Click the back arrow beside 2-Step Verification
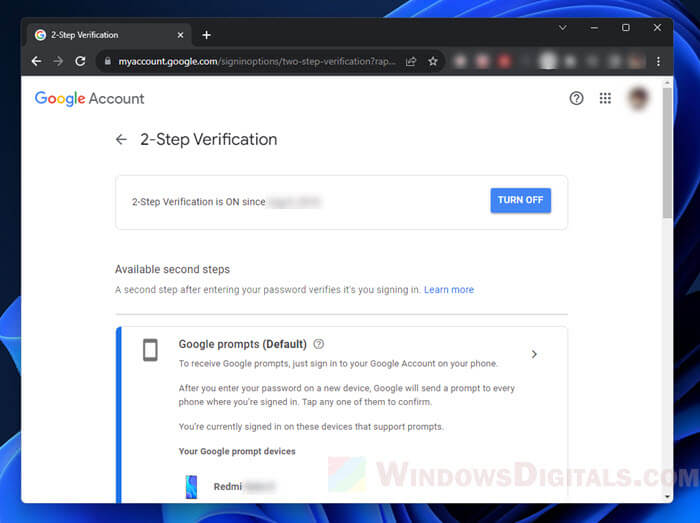Viewport: 700px width, 523px height. tap(121, 139)
